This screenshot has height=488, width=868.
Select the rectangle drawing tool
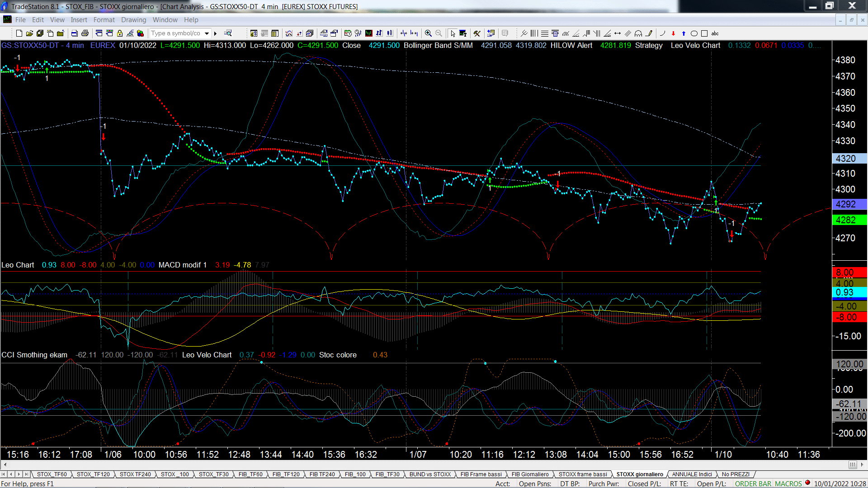click(704, 33)
